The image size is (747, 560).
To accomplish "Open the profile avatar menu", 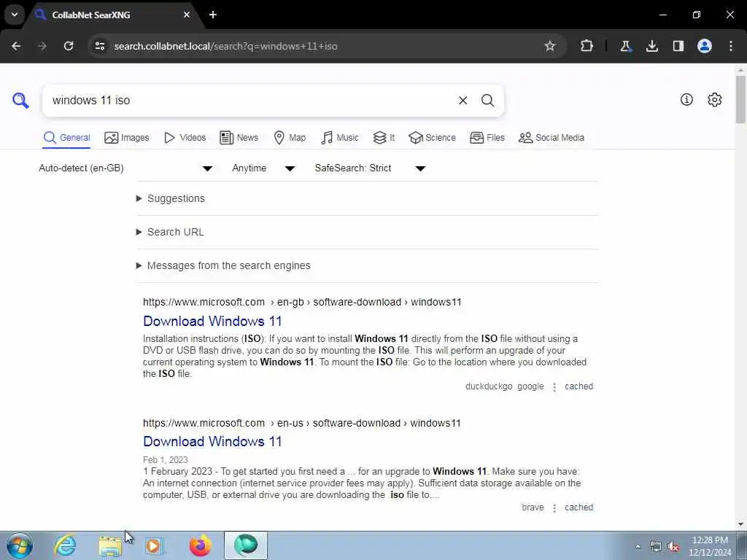I will point(705,46).
